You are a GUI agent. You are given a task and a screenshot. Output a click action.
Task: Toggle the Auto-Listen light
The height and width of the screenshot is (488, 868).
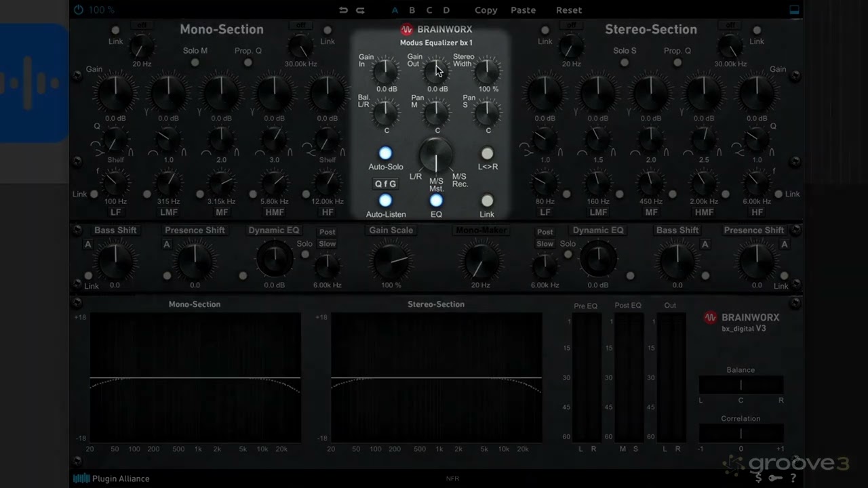click(385, 201)
